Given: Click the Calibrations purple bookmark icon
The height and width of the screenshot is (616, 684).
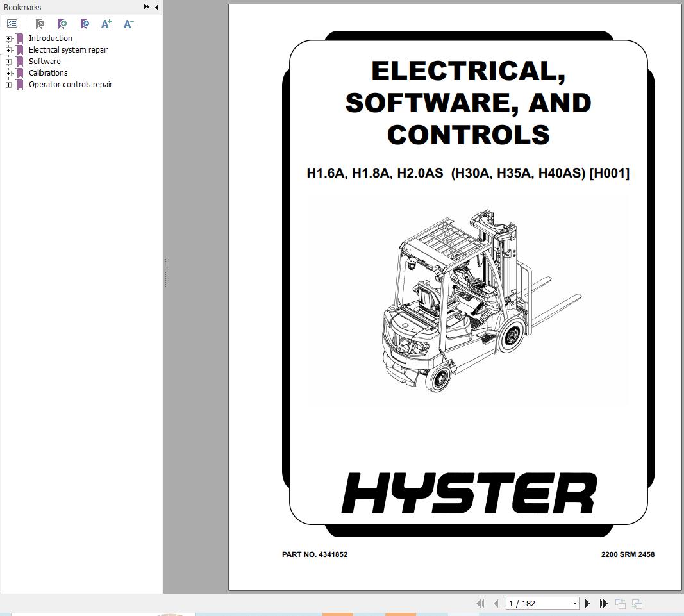Looking at the screenshot, I should 20,73.
